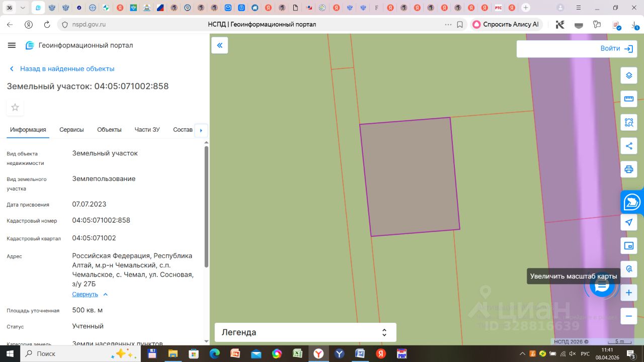The image size is (644, 362).
Task: Click the highlighted land plot on the map
Action: click(x=410, y=176)
